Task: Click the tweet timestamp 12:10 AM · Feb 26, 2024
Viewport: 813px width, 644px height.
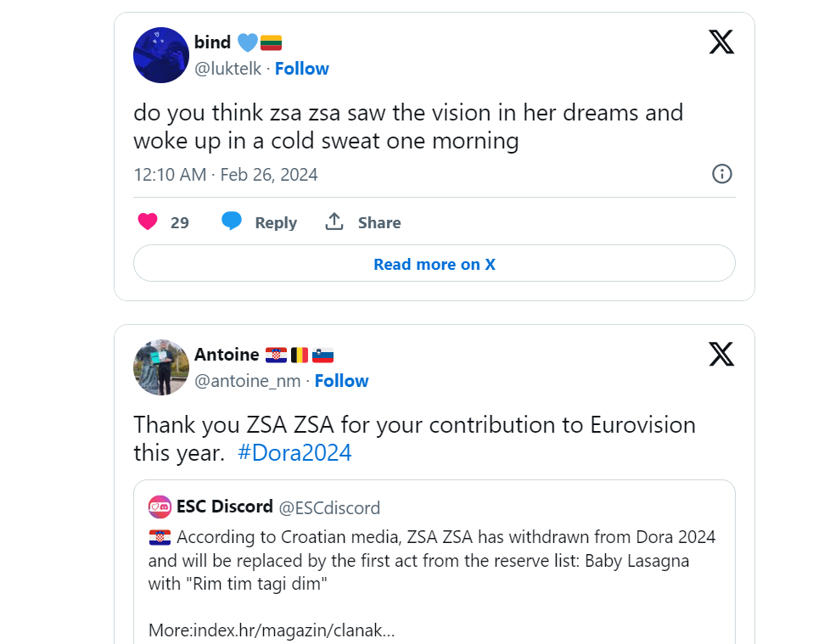Action: point(226,175)
